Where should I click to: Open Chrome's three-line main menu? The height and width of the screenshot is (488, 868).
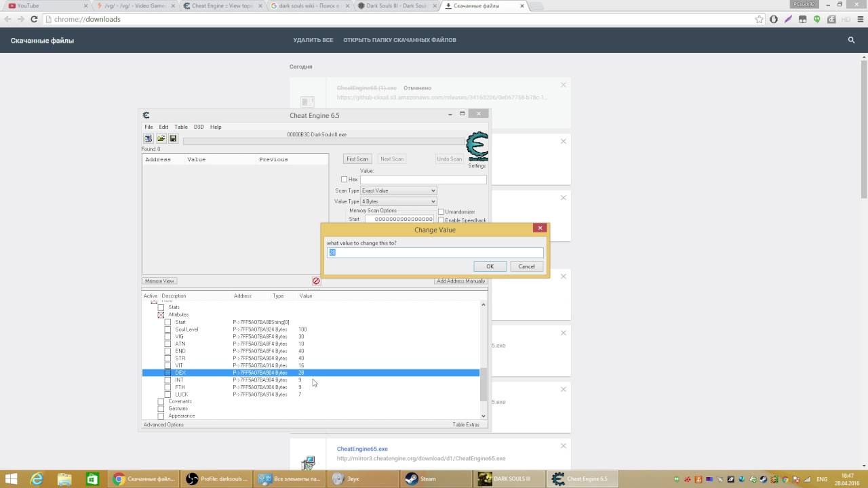point(860,19)
